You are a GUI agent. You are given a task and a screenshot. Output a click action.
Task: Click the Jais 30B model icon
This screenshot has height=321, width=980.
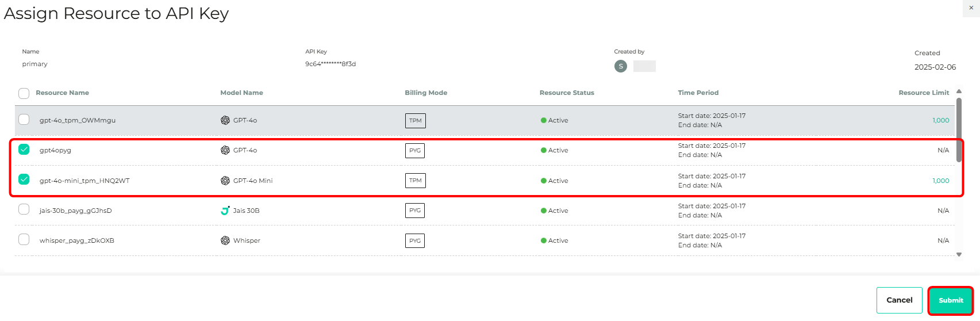225,211
